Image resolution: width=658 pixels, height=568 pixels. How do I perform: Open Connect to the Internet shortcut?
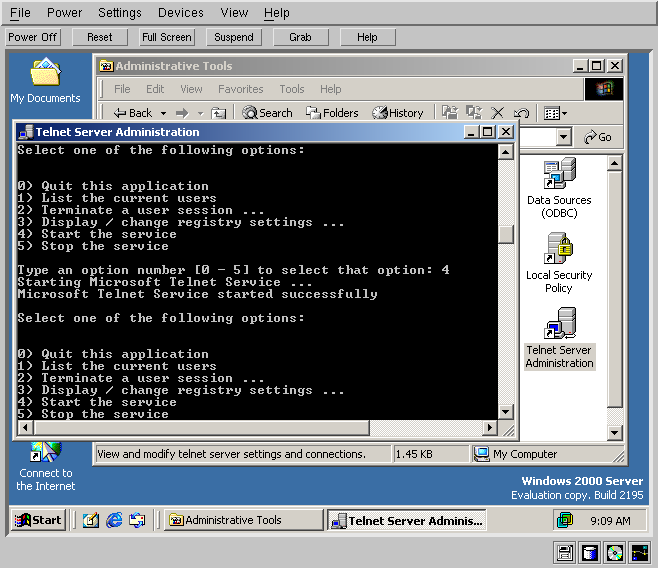coord(45,467)
